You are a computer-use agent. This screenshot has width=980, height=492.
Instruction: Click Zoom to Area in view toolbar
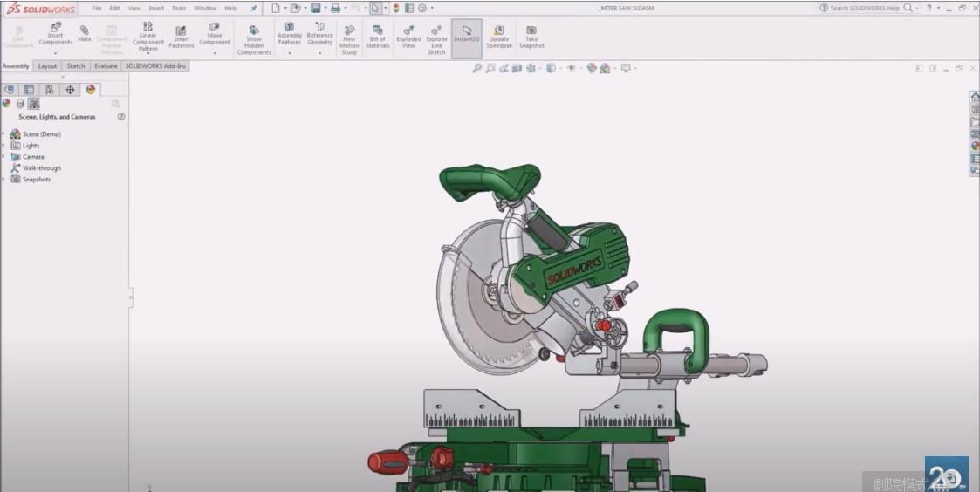pos(490,68)
